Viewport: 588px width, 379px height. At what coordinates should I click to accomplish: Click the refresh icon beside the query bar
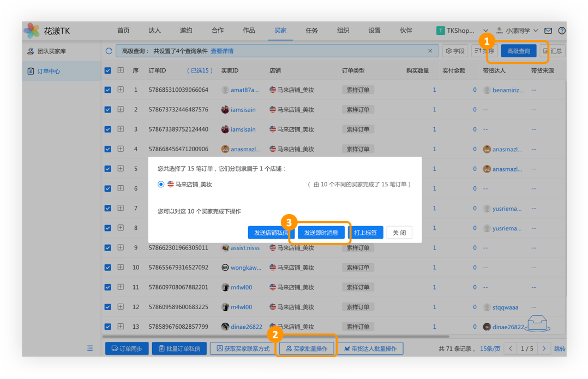[x=109, y=51]
